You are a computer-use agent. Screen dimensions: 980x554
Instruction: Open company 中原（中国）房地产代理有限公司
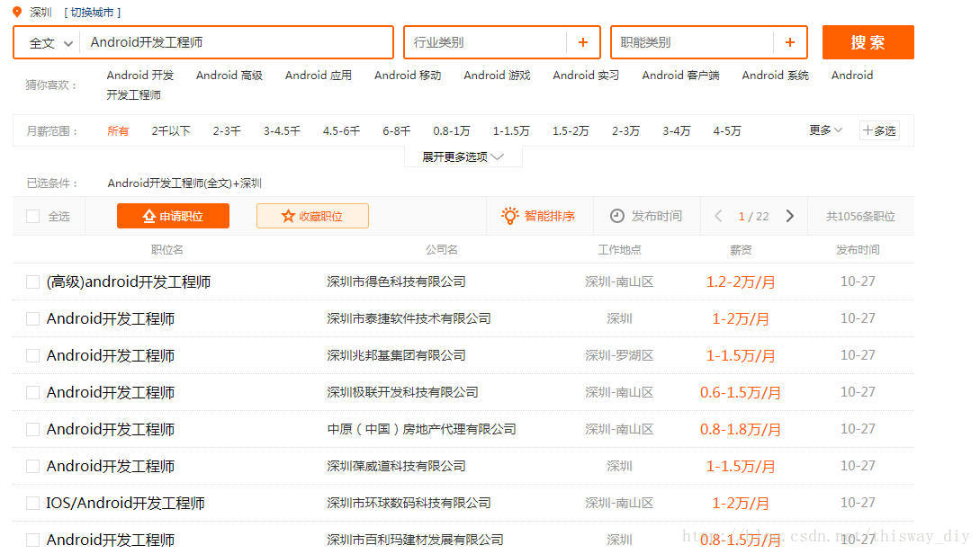click(x=422, y=429)
